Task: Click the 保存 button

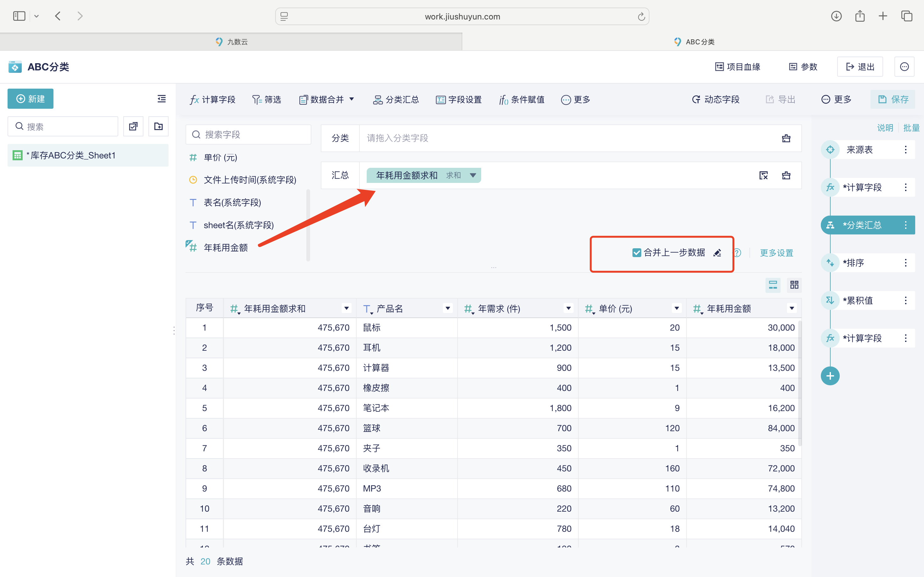Action: click(x=893, y=100)
